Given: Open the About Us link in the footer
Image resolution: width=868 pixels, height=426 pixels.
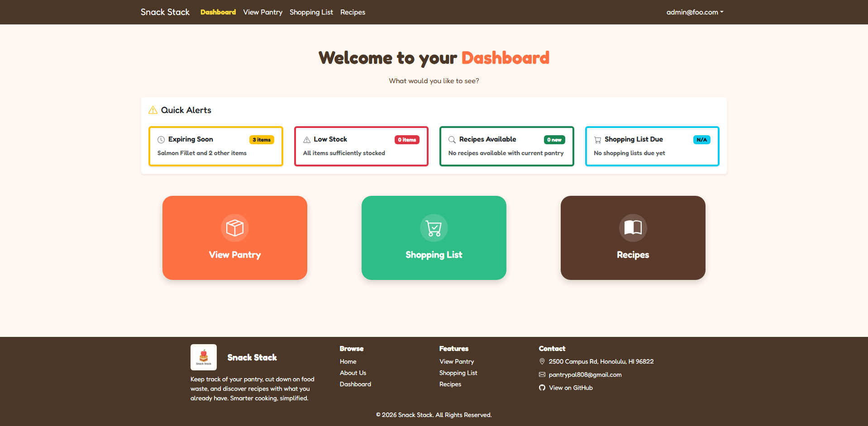Looking at the screenshot, I should 353,373.
